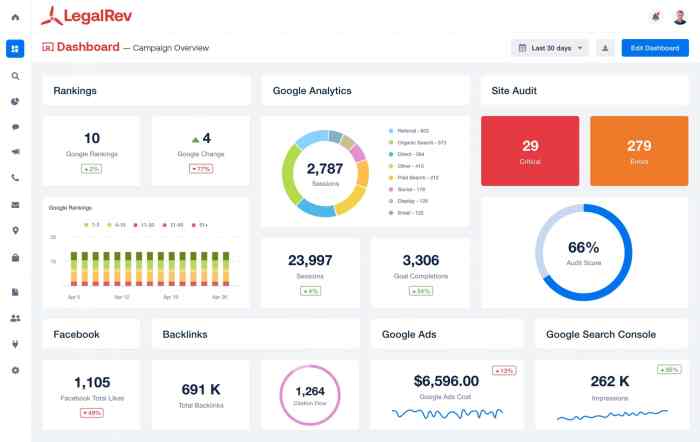Select the active Dashboard grid sidebar item
Image resolution: width=700 pixels, height=442 pixels.
coord(15,48)
